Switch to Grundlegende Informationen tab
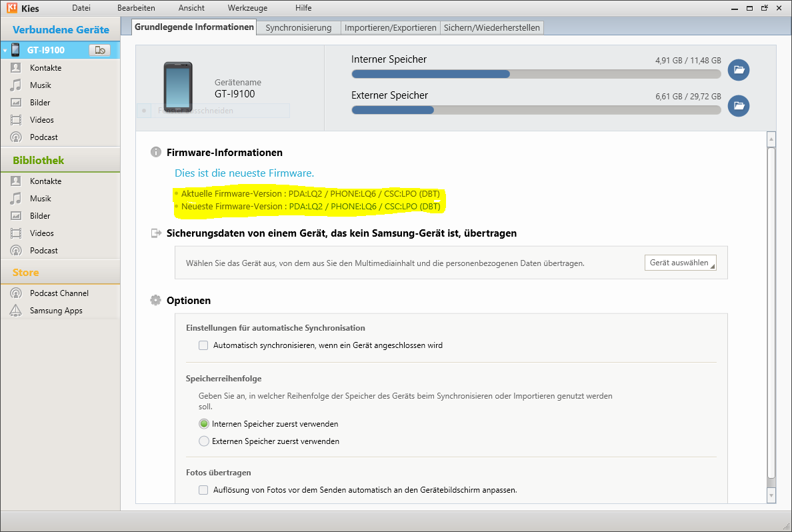 click(x=194, y=27)
